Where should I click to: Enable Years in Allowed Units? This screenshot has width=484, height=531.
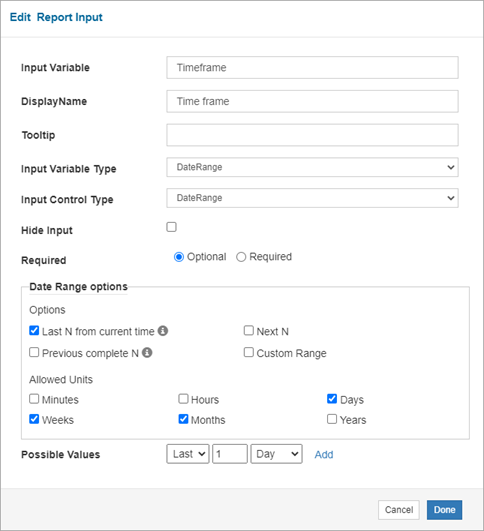pos(332,419)
